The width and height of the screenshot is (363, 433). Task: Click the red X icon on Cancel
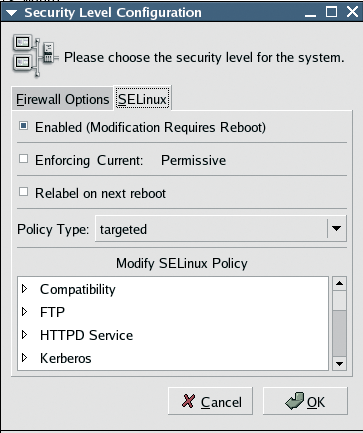coord(189,401)
